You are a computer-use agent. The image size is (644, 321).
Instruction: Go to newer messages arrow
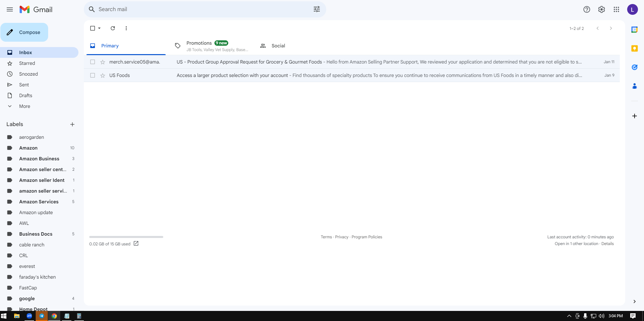[x=598, y=28]
